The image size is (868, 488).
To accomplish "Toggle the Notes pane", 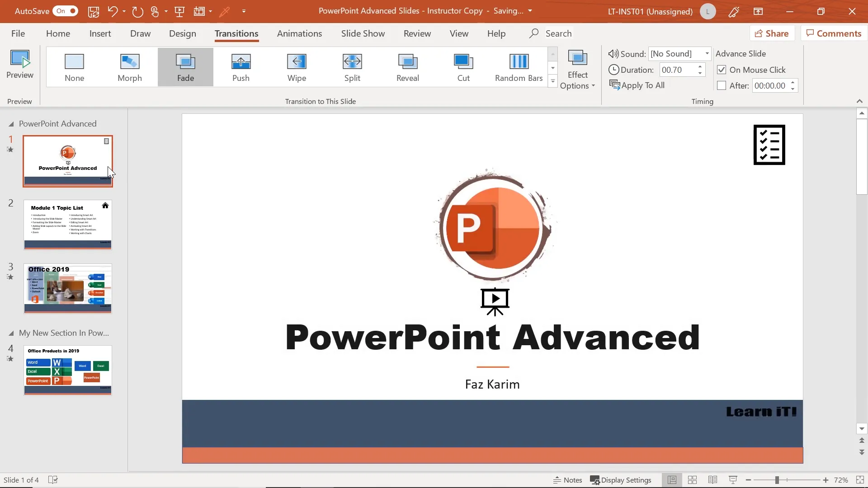I will (x=568, y=480).
